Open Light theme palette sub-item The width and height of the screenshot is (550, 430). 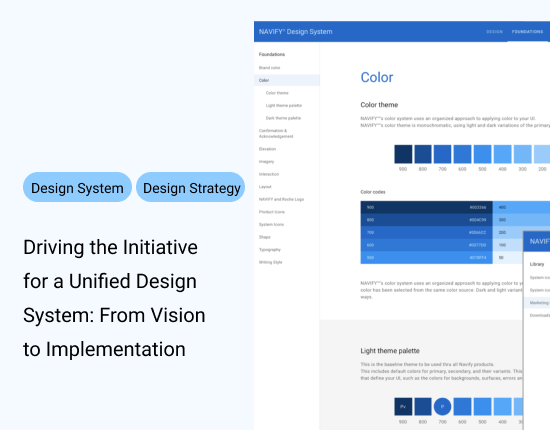tap(284, 106)
